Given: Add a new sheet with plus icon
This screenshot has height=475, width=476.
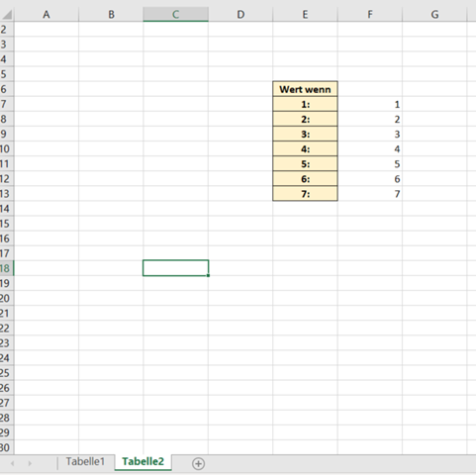Looking at the screenshot, I should [x=198, y=463].
